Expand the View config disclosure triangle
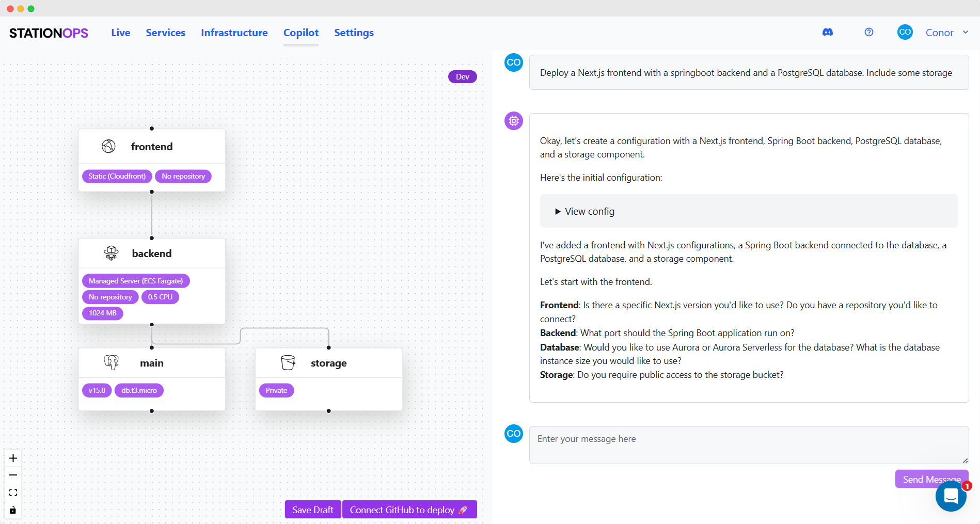980x524 pixels. [558, 212]
